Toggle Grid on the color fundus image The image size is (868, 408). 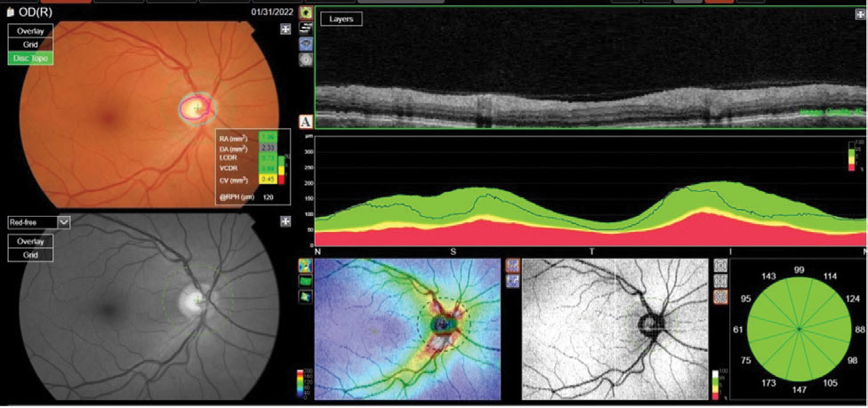pos(30,44)
